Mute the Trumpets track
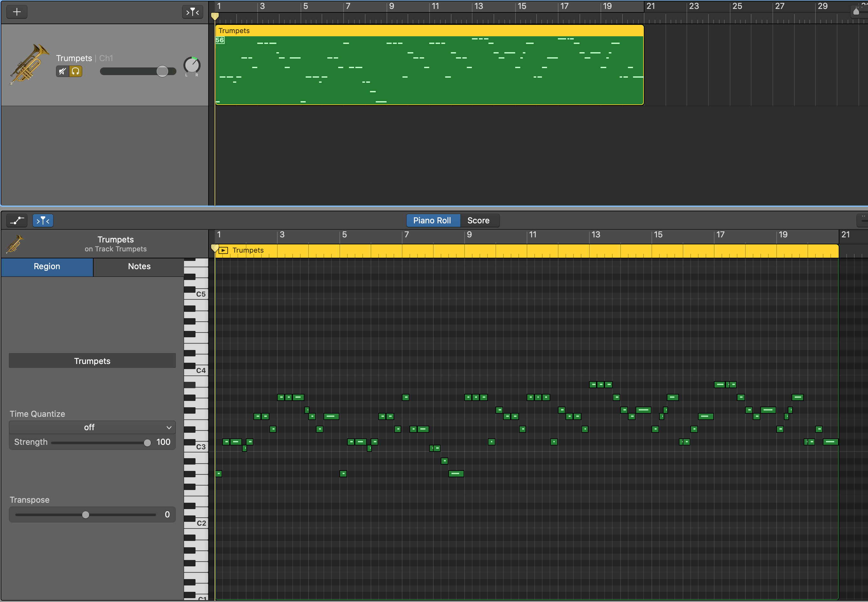The width and height of the screenshot is (868, 602). [62, 71]
